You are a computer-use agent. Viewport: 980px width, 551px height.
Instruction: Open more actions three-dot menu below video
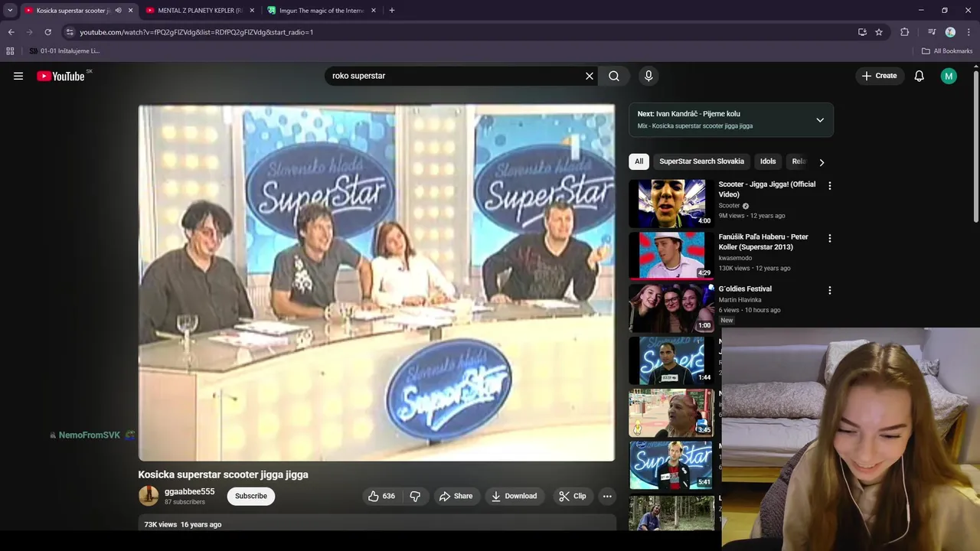point(607,496)
